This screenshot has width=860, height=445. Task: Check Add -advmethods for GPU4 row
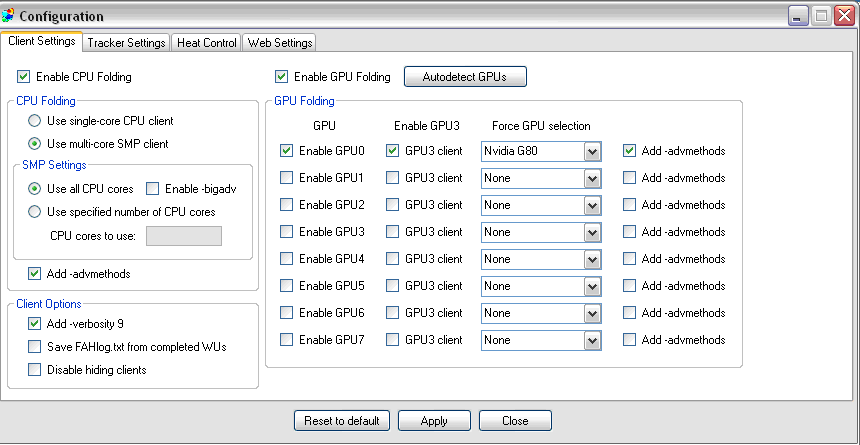pyautogui.click(x=630, y=258)
